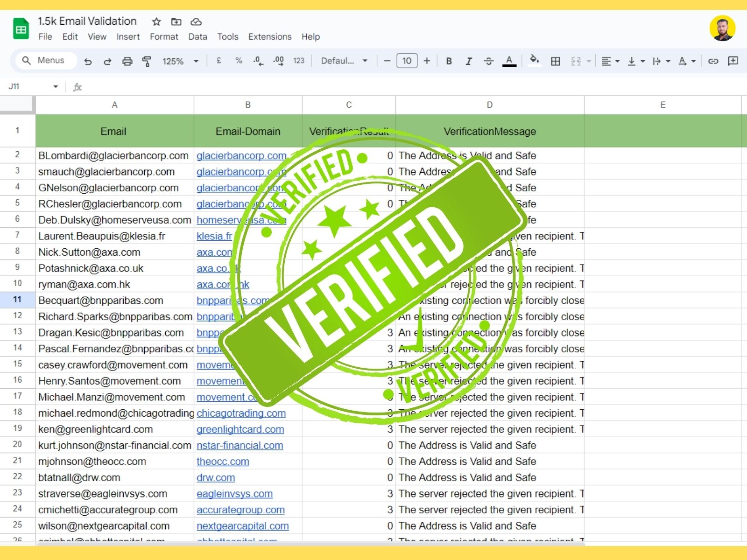Select the paint format tool

click(147, 61)
